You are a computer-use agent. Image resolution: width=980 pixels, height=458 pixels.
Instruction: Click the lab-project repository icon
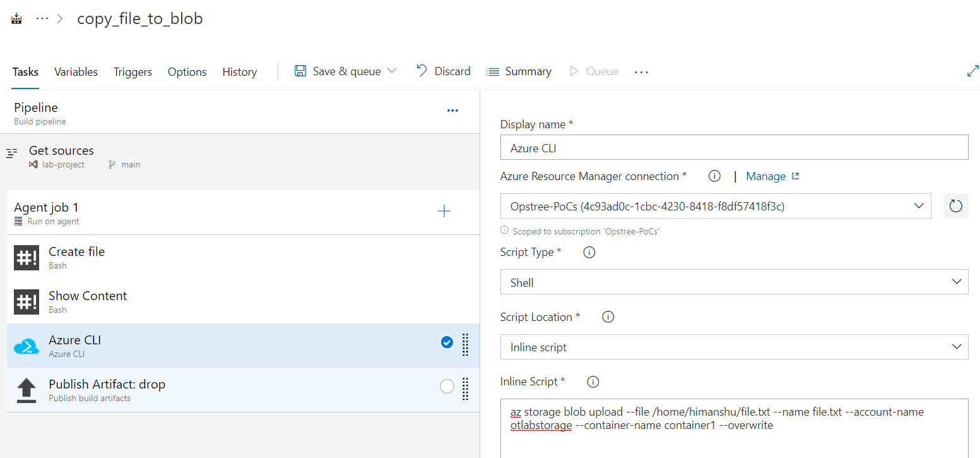coord(33,164)
